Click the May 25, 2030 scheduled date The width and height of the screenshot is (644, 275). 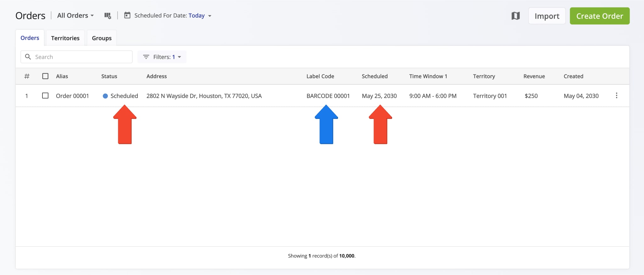pyautogui.click(x=379, y=96)
